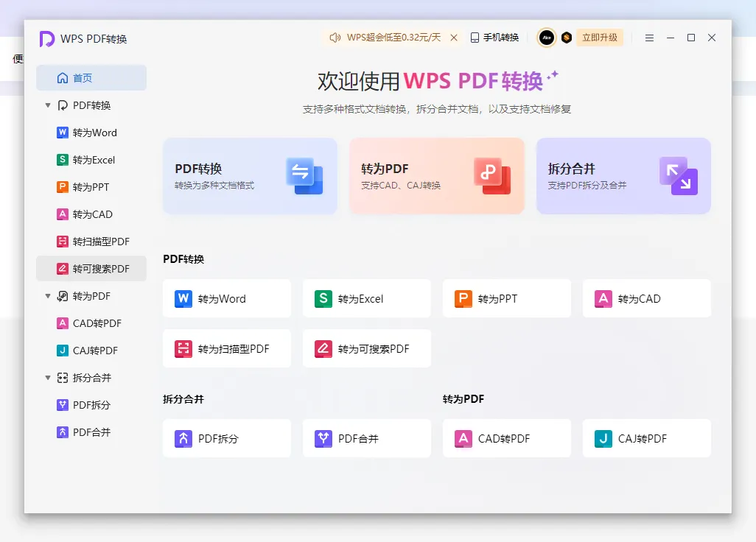The width and height of the screenshot is (756, 542).
Task: Select 转为Excel in the sidebar
Action: (91, 160)
